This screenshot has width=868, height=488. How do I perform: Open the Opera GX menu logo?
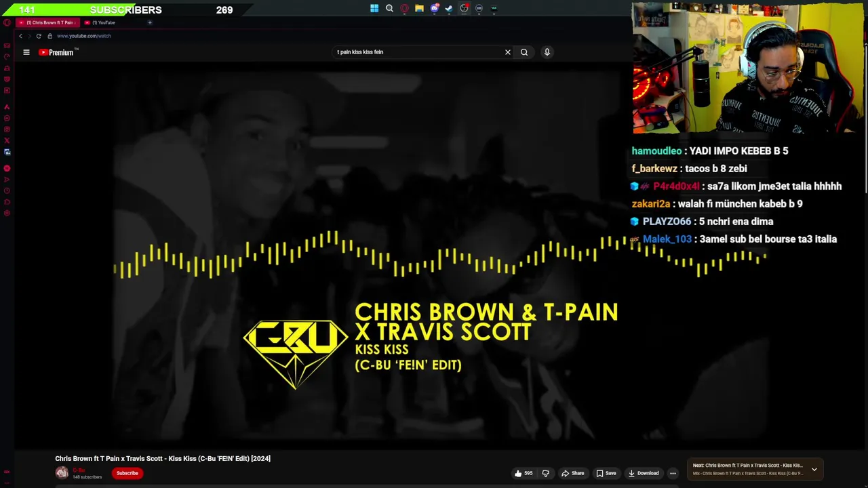point(7,22)
